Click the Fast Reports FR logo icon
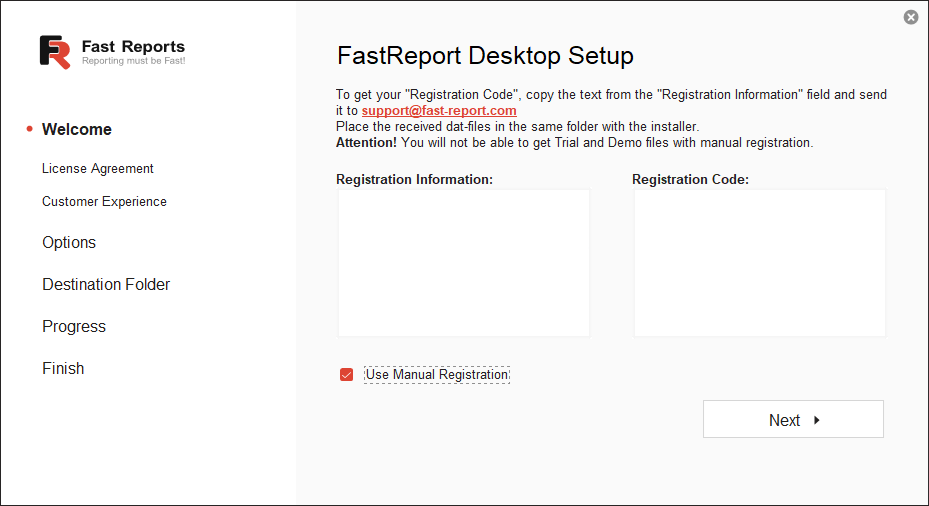This screenshot has width=929, height=506. pos(55,52)
